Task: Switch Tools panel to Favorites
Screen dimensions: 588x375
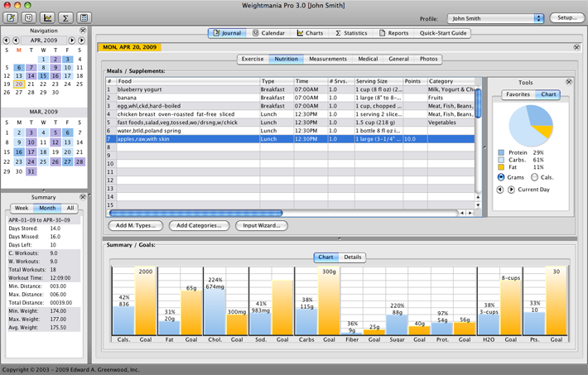Action: point(518,94)
